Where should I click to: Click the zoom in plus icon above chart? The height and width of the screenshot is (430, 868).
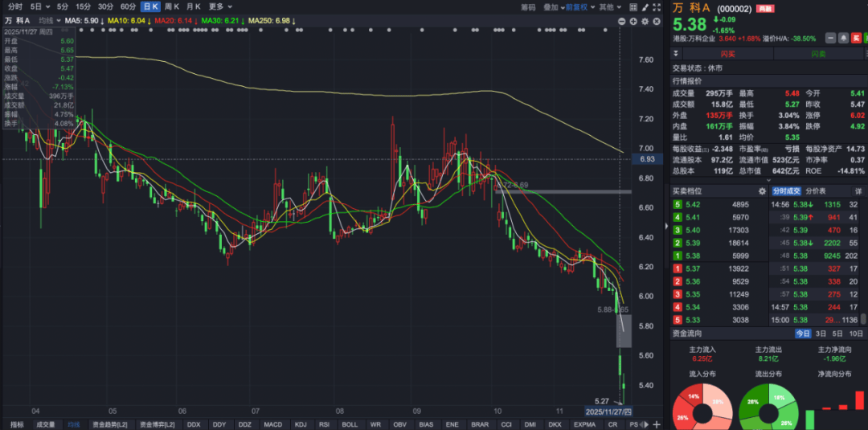pyautogui.click(x=633, y=21)
